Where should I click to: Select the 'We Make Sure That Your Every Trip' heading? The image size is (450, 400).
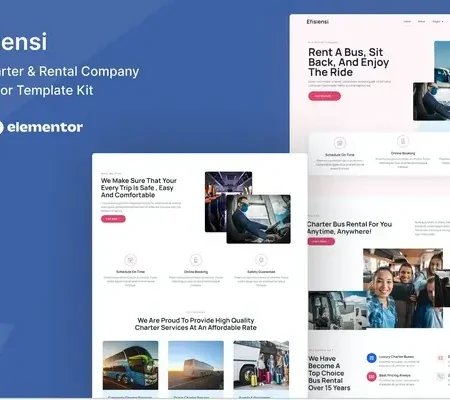(x=139, y=188)
